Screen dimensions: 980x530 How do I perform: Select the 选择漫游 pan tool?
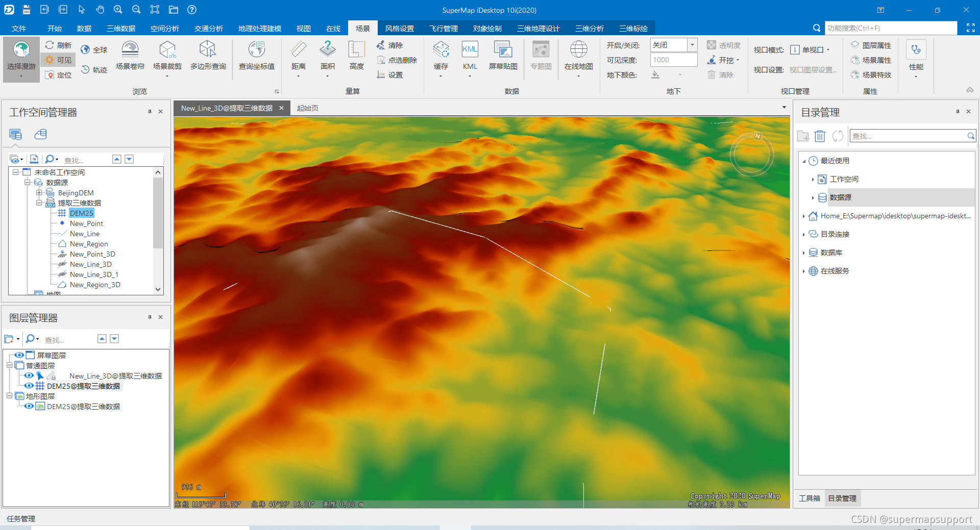21,59
